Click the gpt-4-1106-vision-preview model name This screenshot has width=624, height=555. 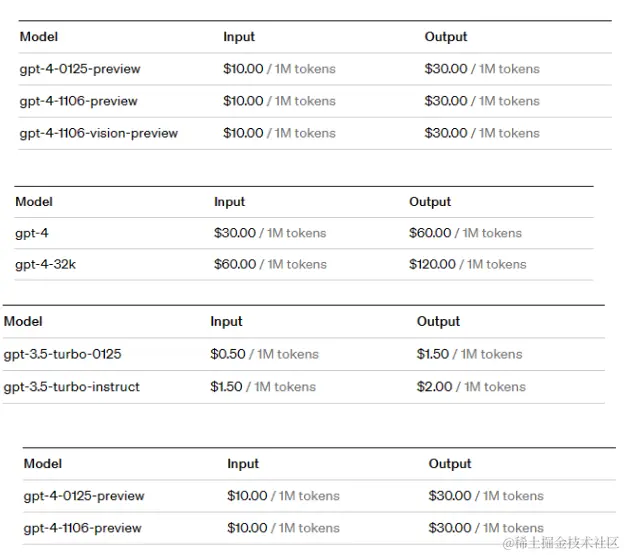(x=99, y=133)
